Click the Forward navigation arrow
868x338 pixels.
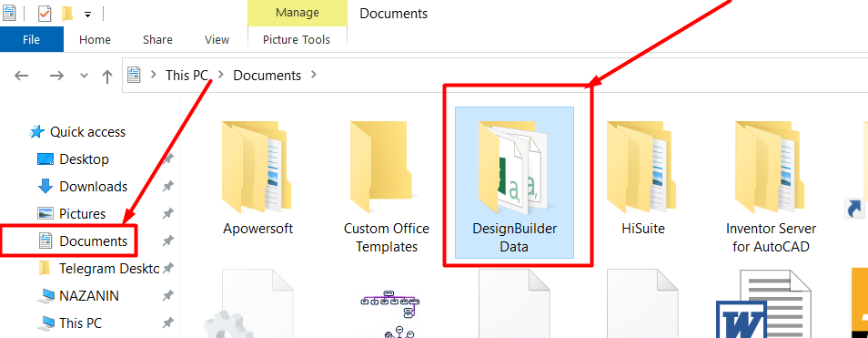[56, 76]
